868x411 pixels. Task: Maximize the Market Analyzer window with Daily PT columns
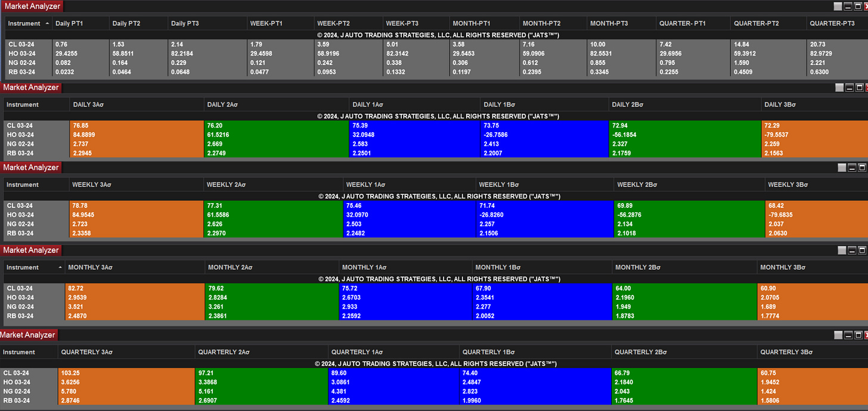[859, 7]
